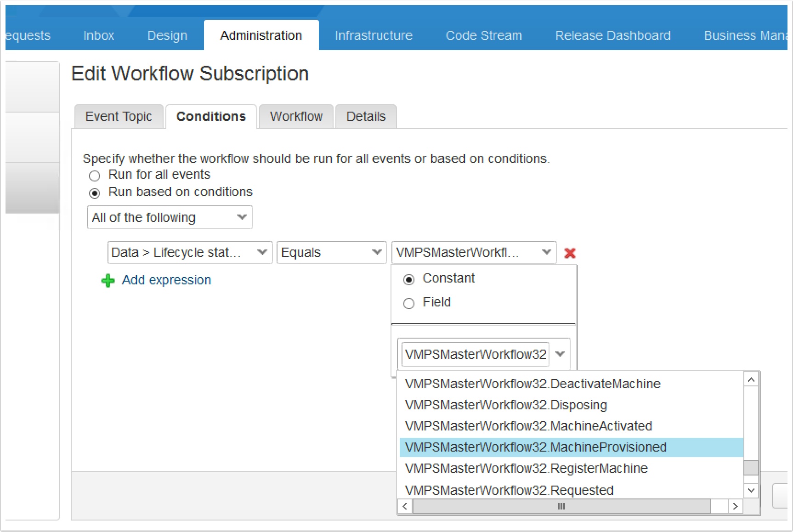The image size is (793, 532).
Task: Delete the condition with red X icon
Action: [x=570, y=253]
